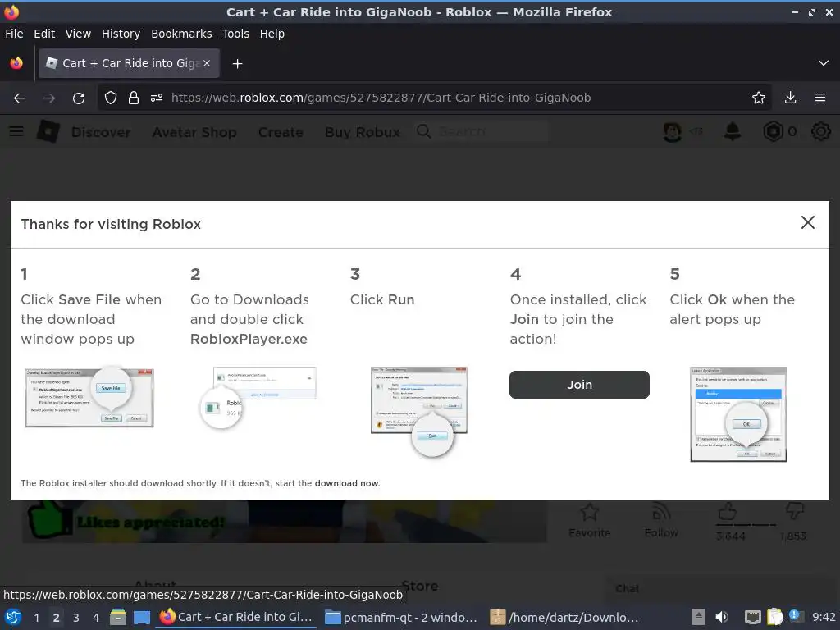The image size is (840, 630).
Task: Open the file manager launcher in taskbar
Action: coord(118,617)
